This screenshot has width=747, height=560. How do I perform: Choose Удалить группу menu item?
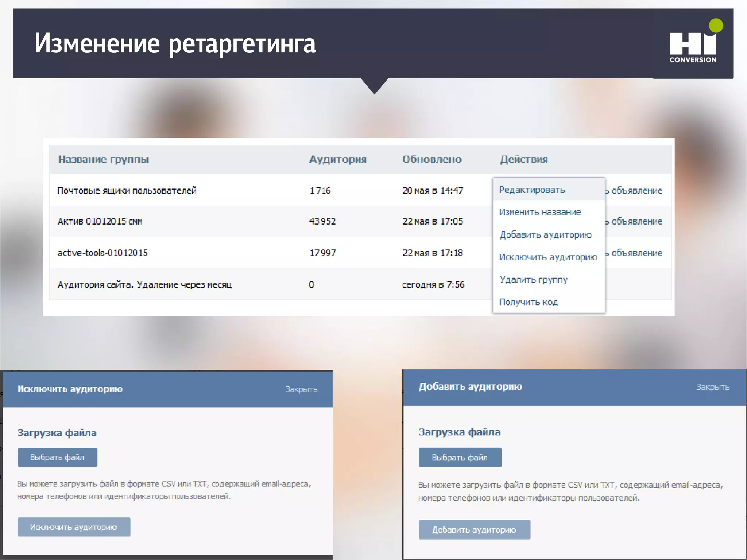click(x=533, y=280)
